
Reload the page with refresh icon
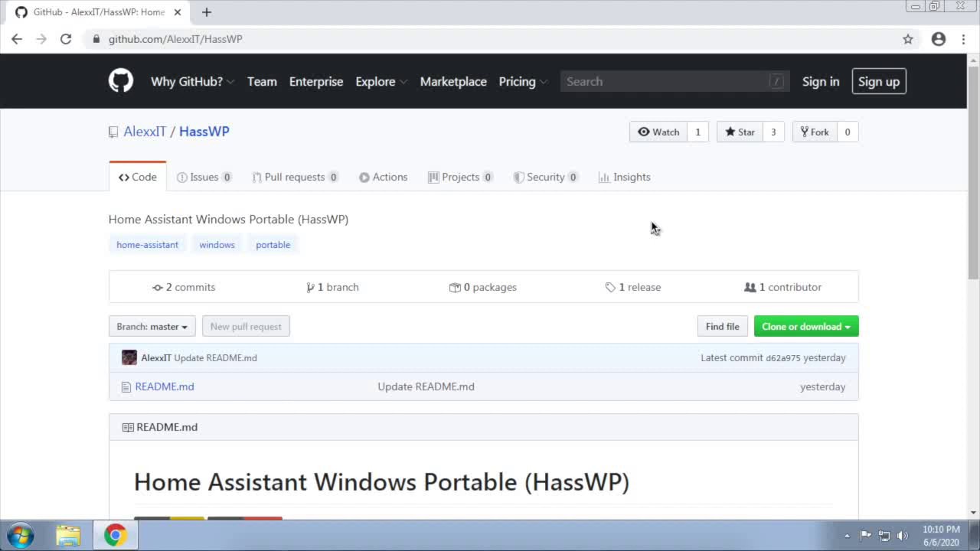tap(66, 39)
